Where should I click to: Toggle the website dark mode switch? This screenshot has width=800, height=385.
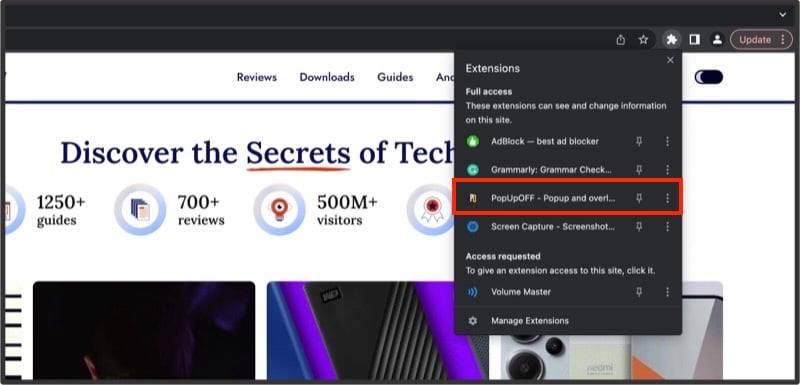pos(709,77)
